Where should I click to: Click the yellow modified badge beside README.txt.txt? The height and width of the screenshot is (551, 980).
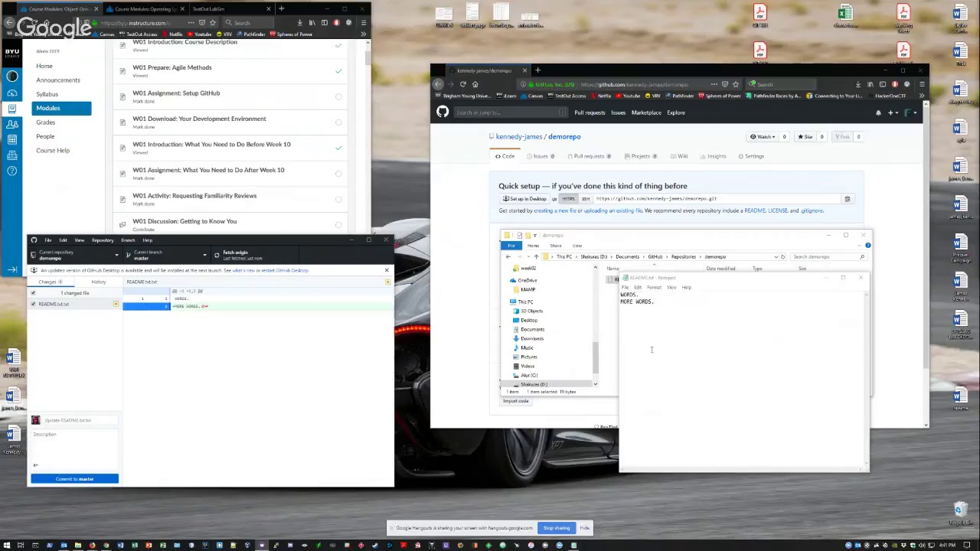pos(115,305)
